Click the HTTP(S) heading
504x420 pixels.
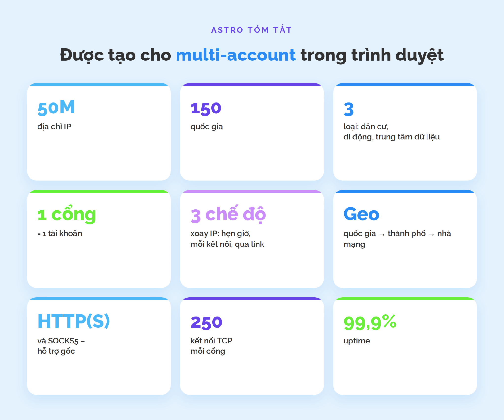(x=74, y=321)
